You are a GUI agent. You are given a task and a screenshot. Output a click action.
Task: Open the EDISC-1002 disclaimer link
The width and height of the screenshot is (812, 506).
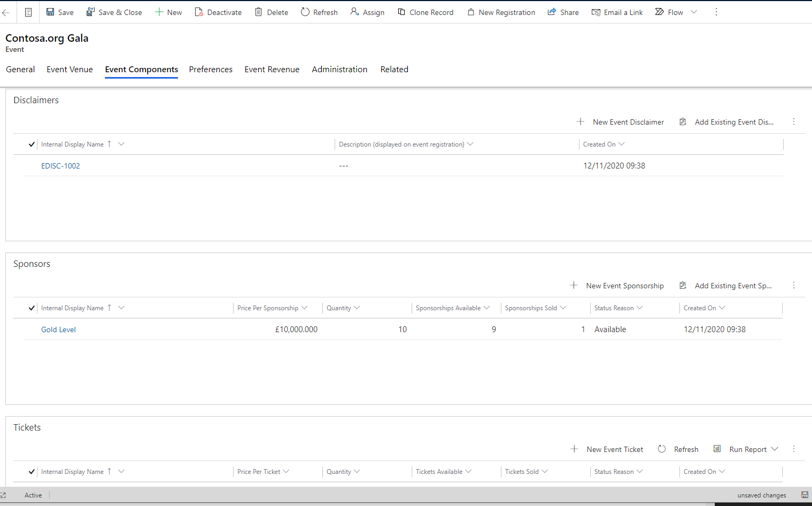[x=60, y=166]
